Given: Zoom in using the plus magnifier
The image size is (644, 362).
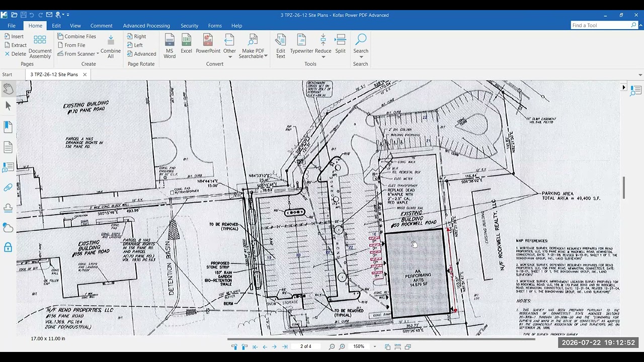Looking at the screenshot, I should click(342, 346).
